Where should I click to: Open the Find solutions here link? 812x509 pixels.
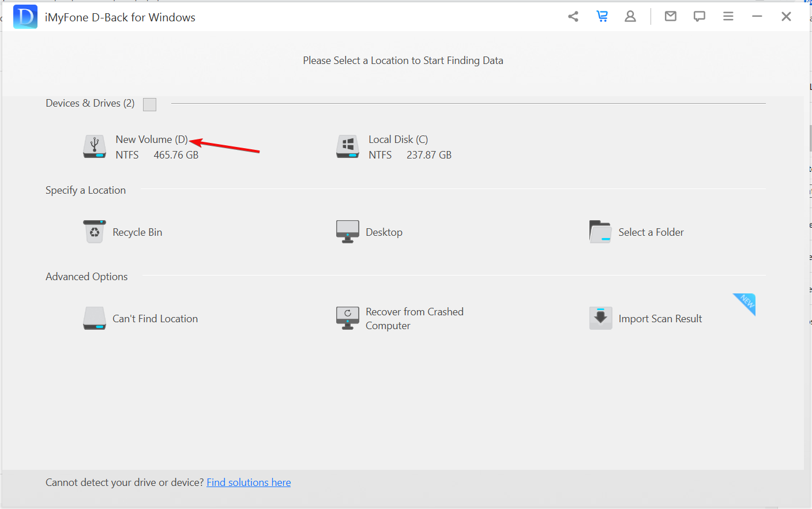249,482
